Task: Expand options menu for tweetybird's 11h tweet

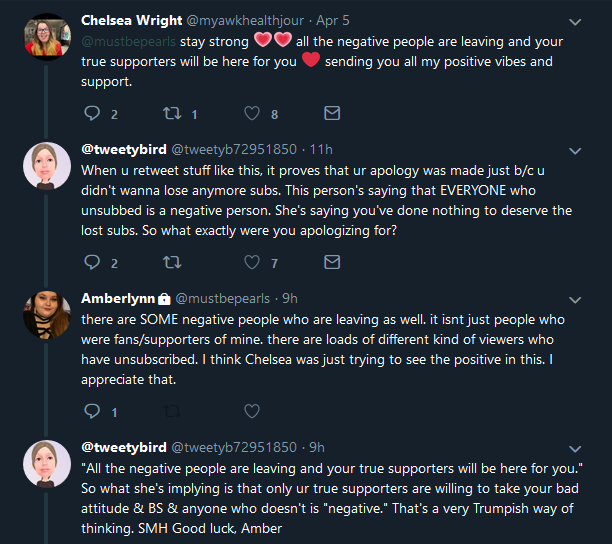Action: 575,151
